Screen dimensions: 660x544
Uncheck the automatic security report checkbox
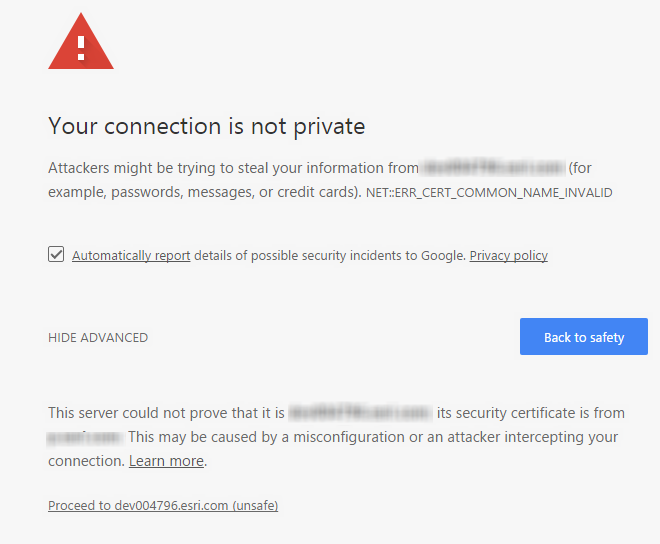click(x=57, y=254)
